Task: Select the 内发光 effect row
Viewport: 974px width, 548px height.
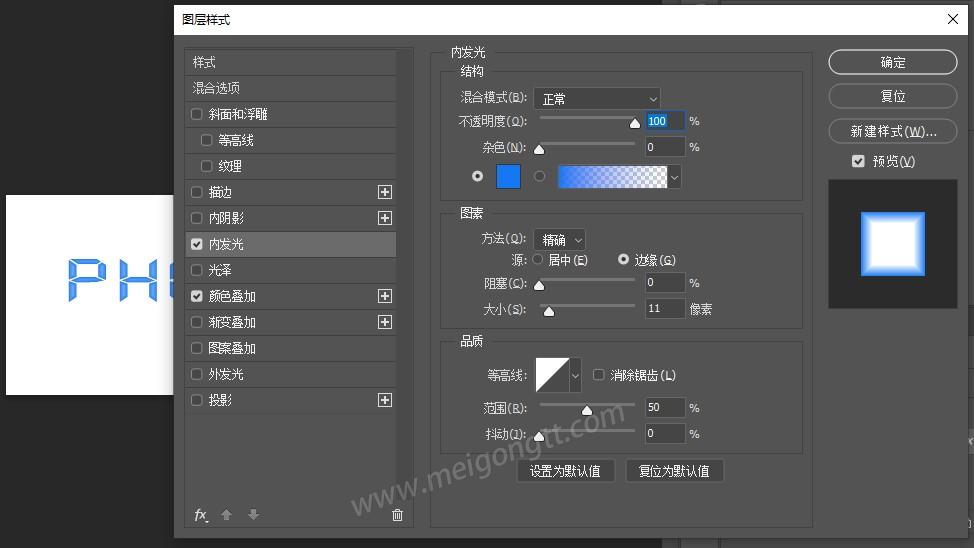Action: click(x=291, y=244)
